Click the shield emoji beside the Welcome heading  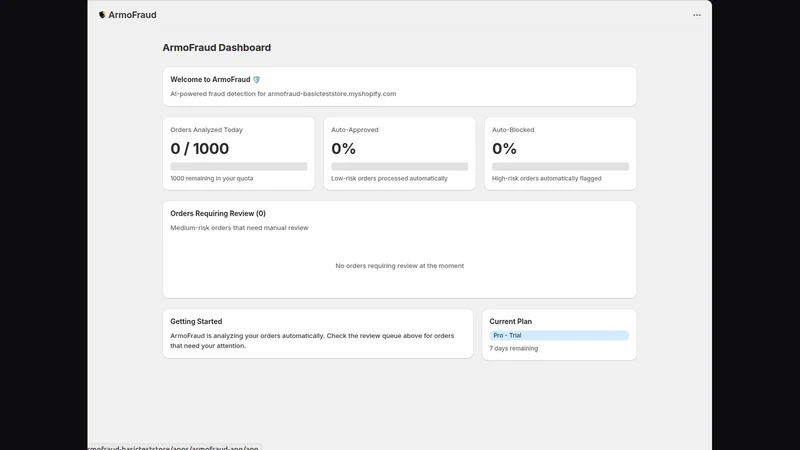click(257, 80)
